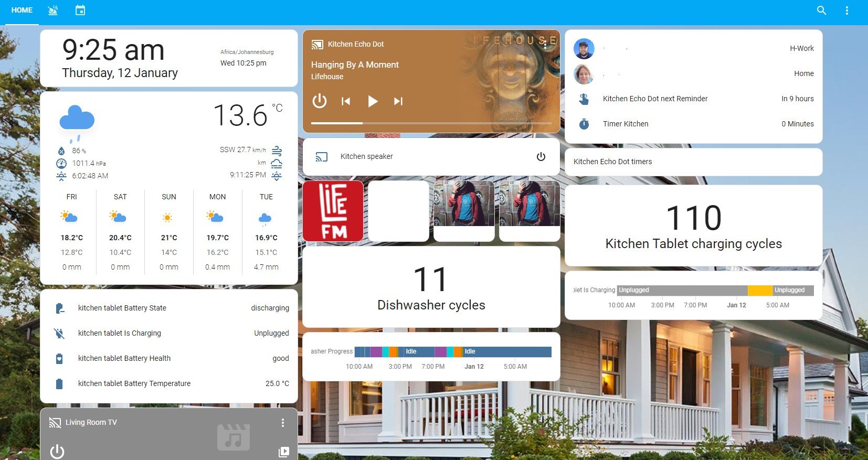Click second Idle segment in dishwasher progress
868x460 pixels.
507,351
